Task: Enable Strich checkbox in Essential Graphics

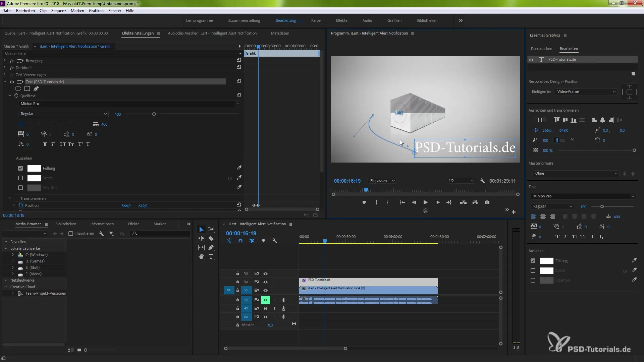Action: pos(533,270)
